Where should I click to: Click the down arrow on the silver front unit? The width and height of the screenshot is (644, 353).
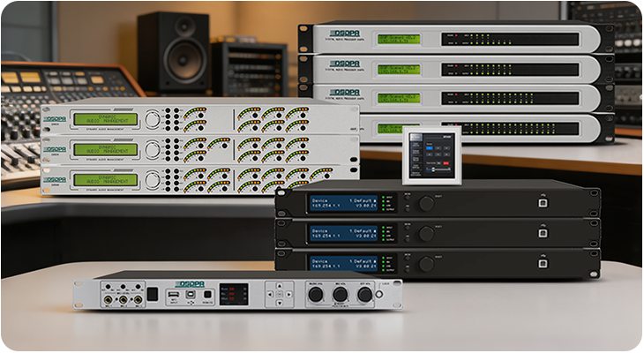click(x=280, y=303)
